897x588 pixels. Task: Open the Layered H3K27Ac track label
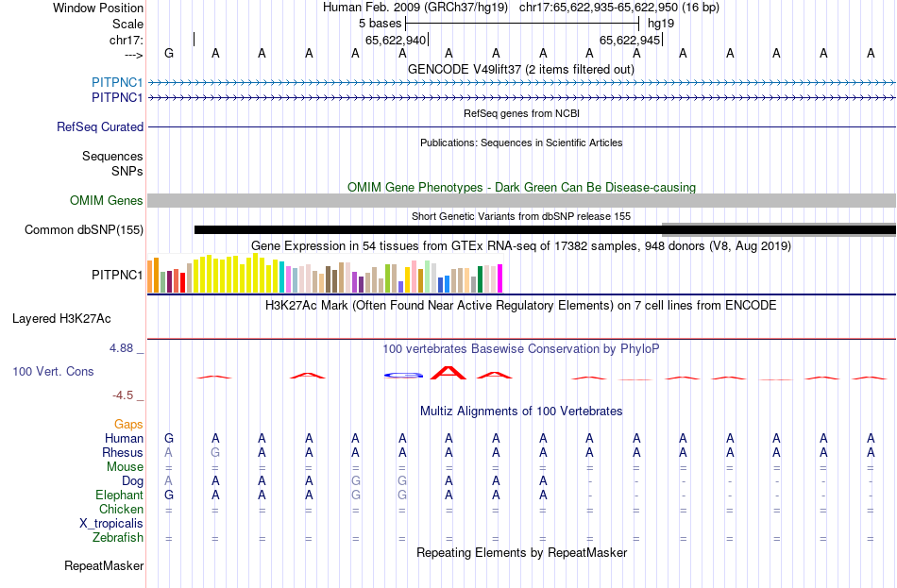(x=61, y=319)
